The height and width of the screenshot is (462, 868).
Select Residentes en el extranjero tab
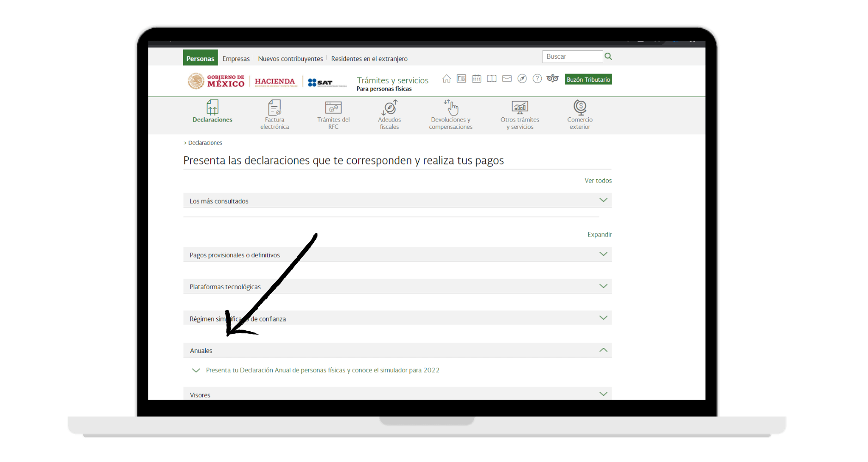click(369, 58)
